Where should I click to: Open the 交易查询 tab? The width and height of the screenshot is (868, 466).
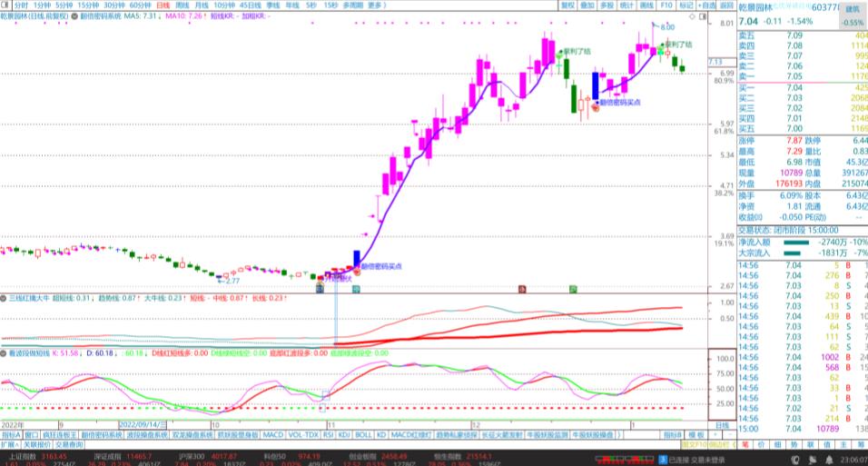pyautogui.click(x=69, y=444)
